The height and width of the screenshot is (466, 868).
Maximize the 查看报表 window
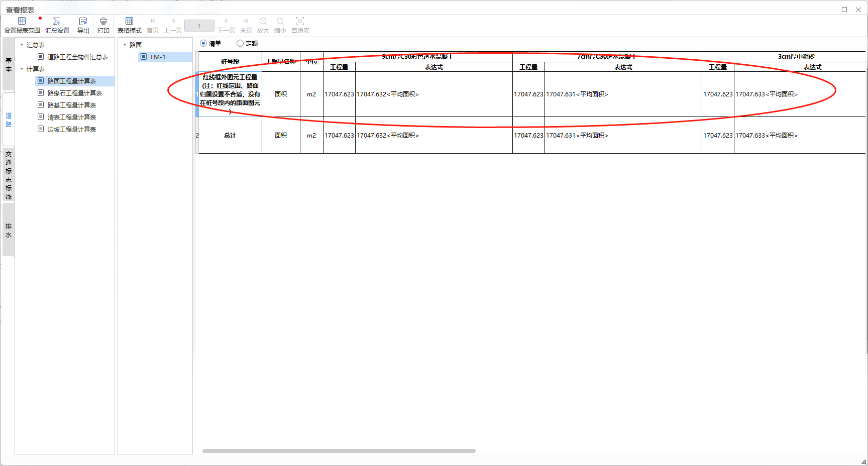844,10
